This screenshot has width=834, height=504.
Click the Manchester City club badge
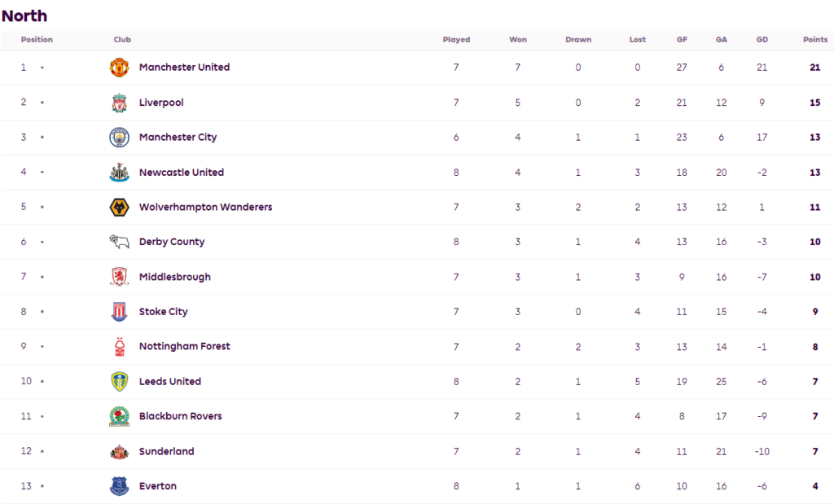[x=119, y=137]
